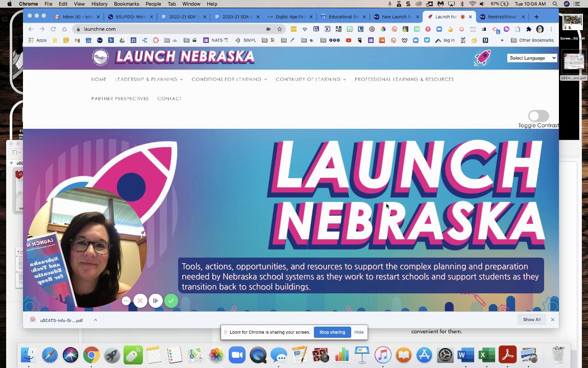Open Launchpad rocket icon in Dock
This screenshot has width=588, height=368.
[112, 355]
